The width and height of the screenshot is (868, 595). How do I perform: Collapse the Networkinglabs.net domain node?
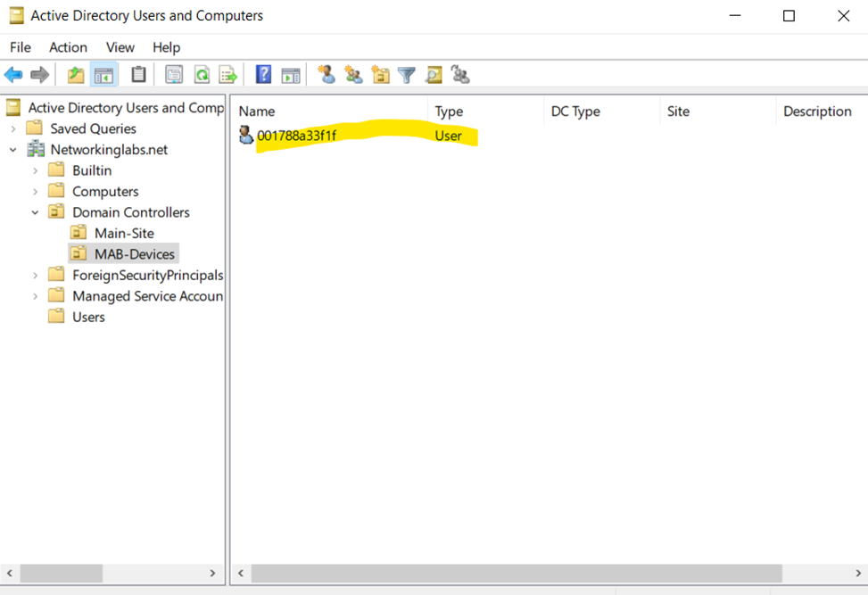(x=13, y=150)
